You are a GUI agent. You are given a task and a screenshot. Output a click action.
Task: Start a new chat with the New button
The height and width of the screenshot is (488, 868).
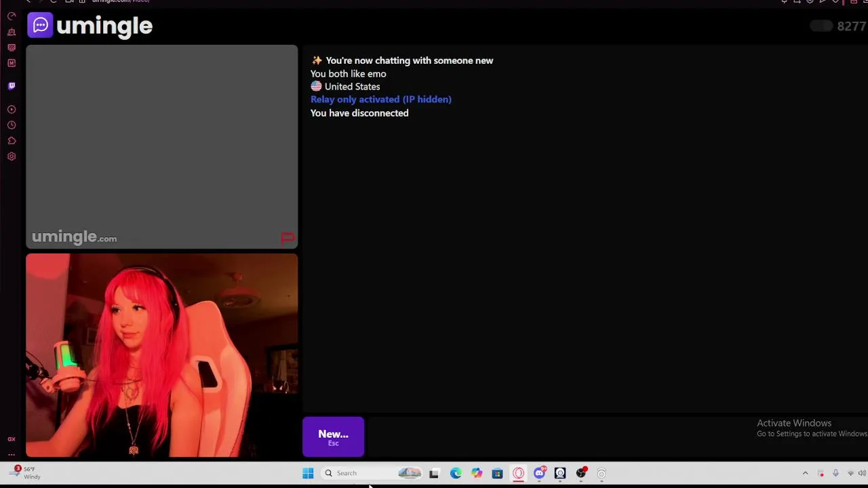click(x=333, y=437)
